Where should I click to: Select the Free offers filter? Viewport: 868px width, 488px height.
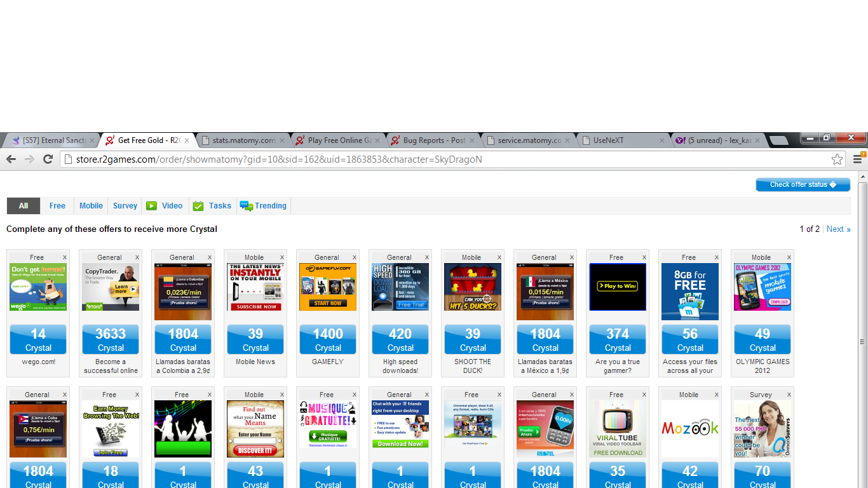(x=57, y=206)
